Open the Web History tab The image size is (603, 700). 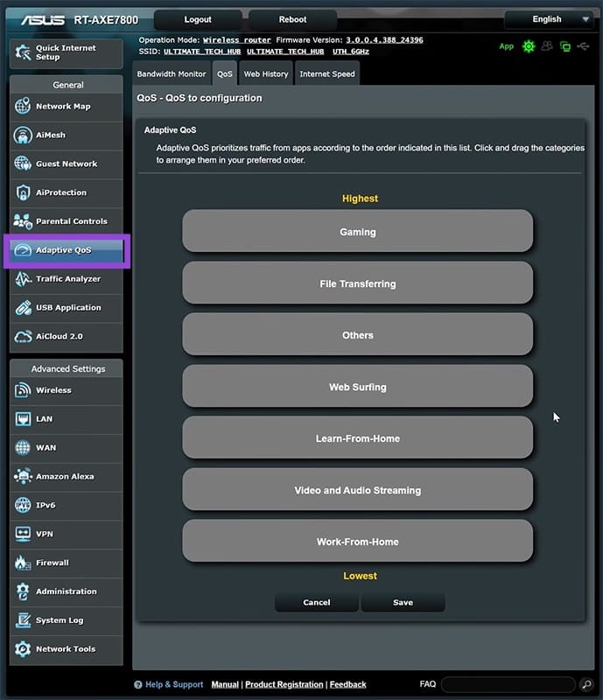tap(266, 74)
